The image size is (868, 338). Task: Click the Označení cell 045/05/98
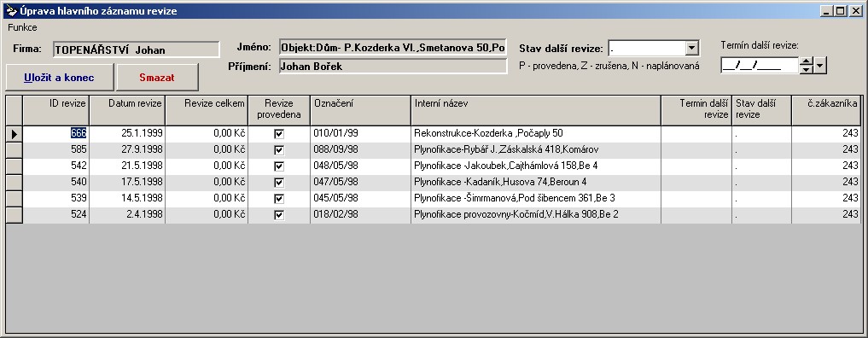click(x=360, y=198)
